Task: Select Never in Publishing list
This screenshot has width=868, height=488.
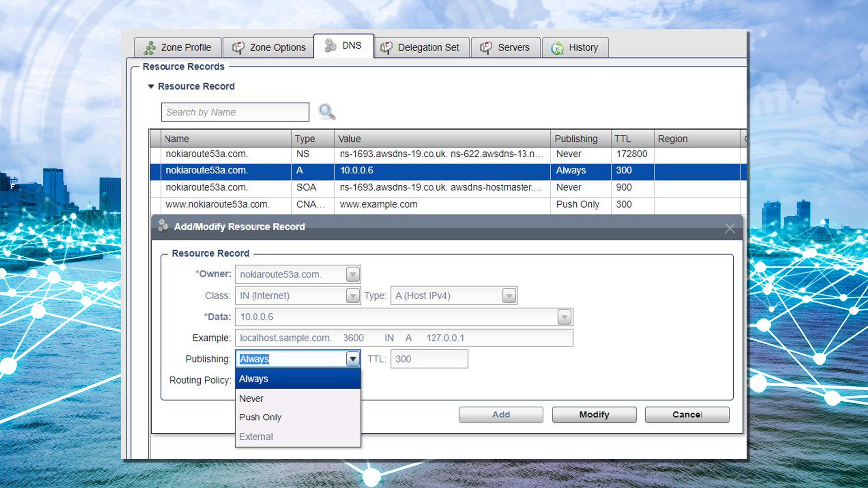Action: tap(251, 399)
